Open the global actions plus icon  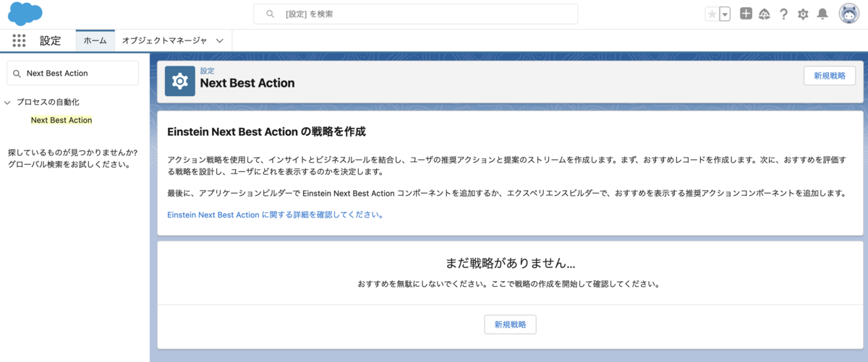tap(746, 14)
